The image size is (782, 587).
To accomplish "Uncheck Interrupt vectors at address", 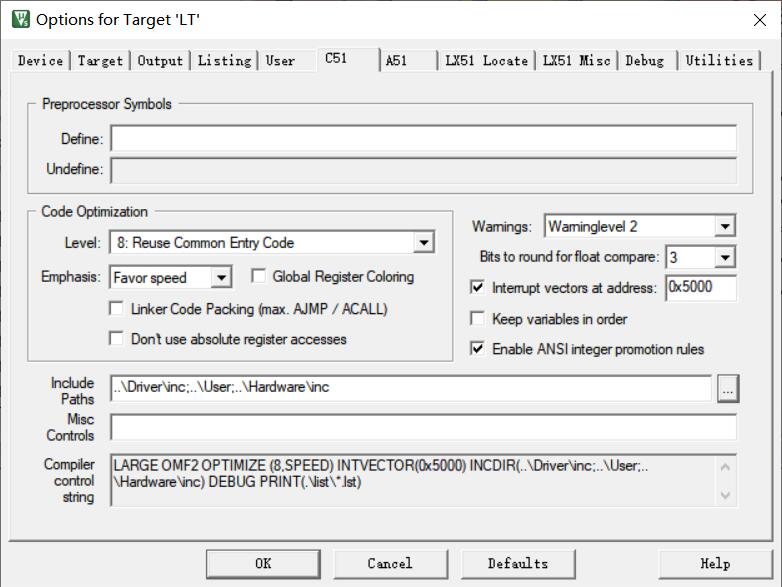I will (x=477, y=287).
